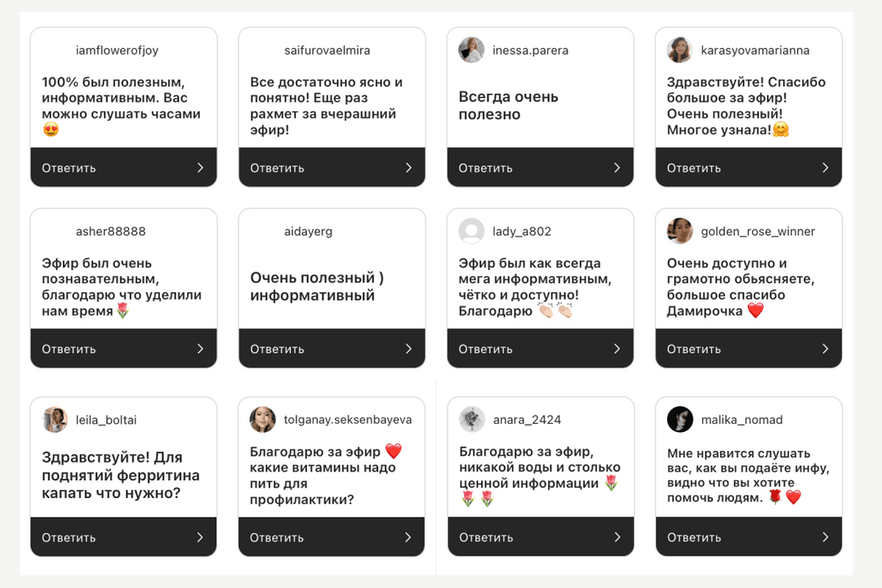The width and height of the screenshot is (882, 588).
Task: Click chevron on anara_2424's reply bar
Action: click(617, 537)
